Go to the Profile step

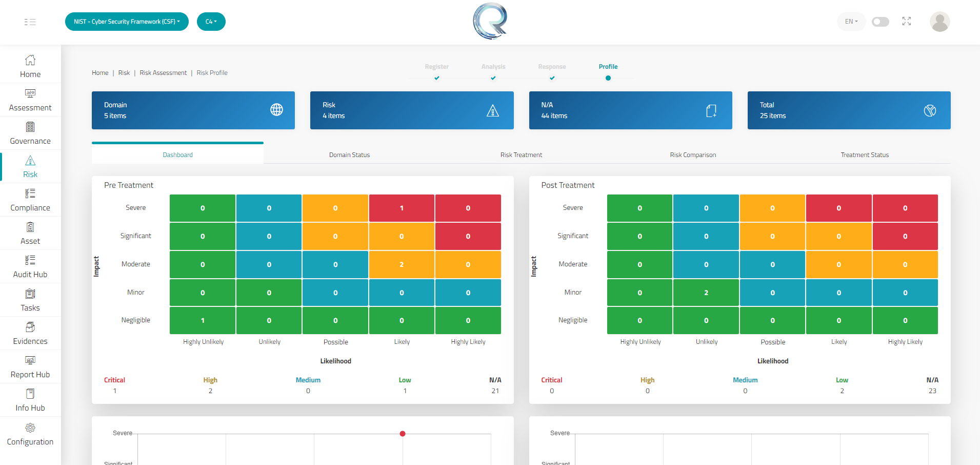[x=608, y=67]
